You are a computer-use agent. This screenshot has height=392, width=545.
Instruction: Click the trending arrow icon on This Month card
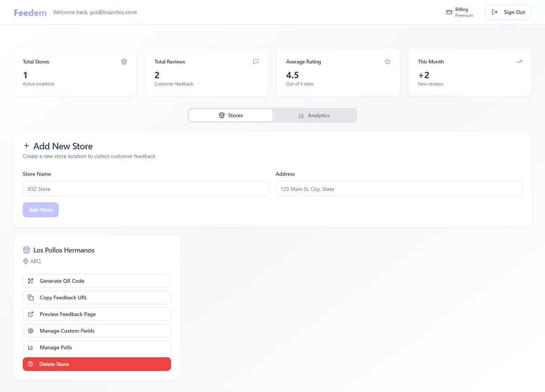pyautogui.click(x=519, y=61)
